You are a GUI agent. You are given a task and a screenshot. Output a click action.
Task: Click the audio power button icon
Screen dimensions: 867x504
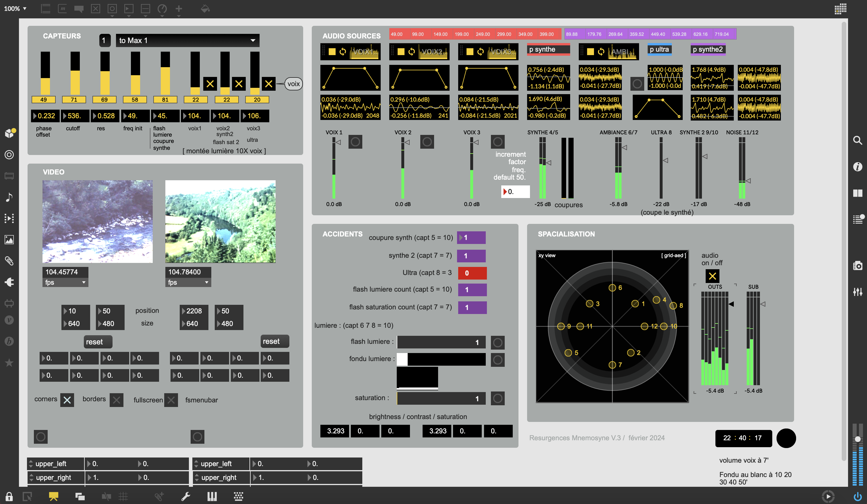tap(857, 497)
